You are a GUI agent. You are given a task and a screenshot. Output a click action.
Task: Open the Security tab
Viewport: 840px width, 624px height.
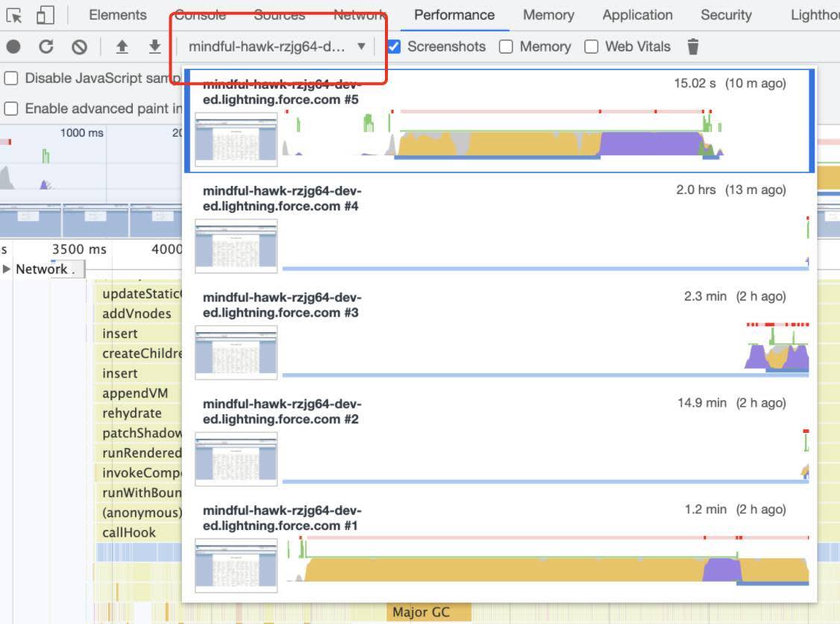click(727, 15)
